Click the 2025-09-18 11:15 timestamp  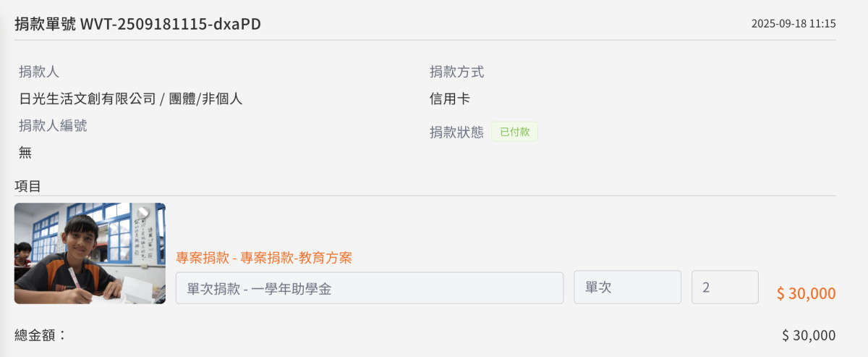tap(793, 24)
